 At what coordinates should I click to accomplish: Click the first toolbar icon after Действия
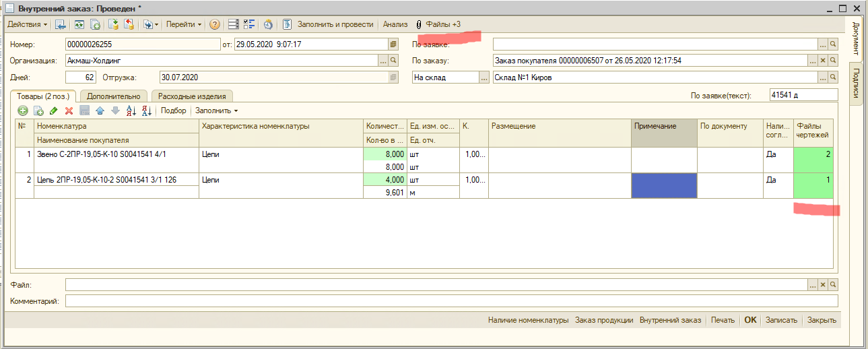[61, 24]
